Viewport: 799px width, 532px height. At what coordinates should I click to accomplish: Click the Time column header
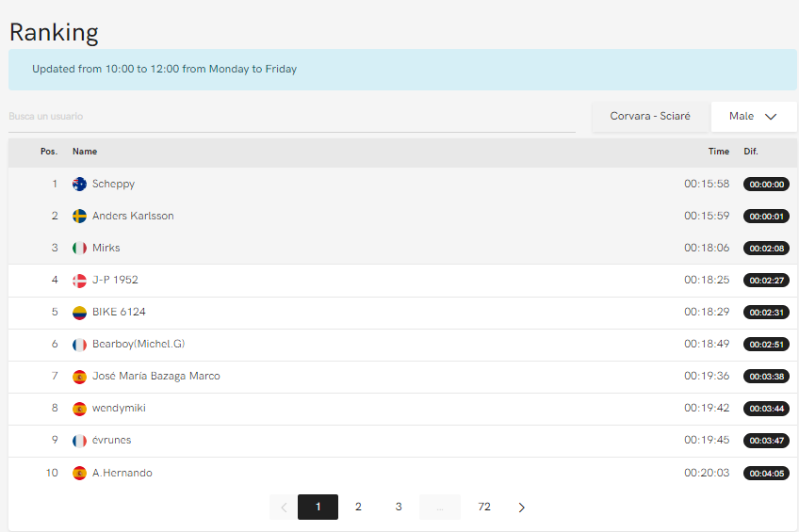[719, 152]
